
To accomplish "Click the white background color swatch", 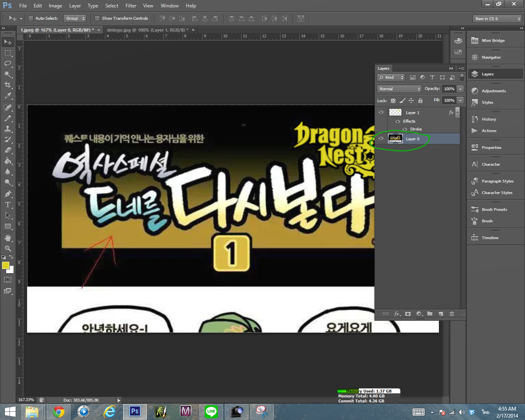I will (x=11, y=271).
